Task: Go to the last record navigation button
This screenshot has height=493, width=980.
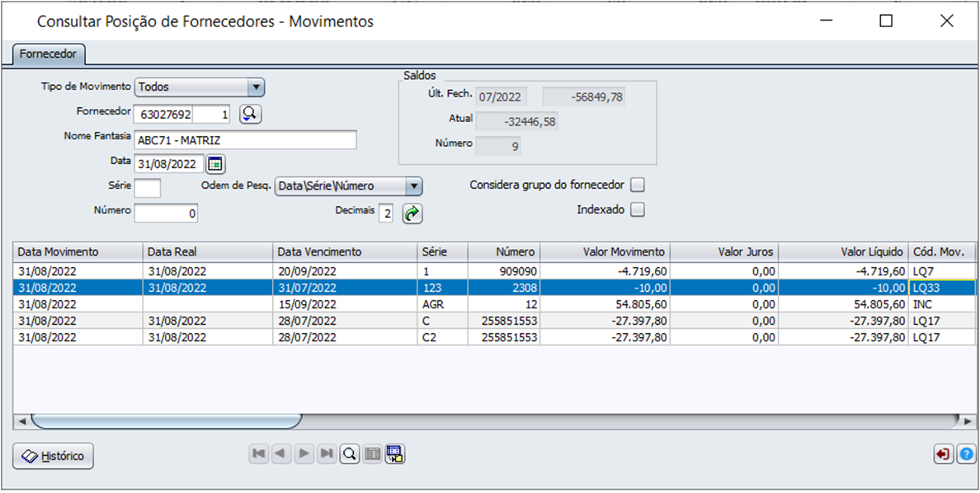Action: pos(326,455)
